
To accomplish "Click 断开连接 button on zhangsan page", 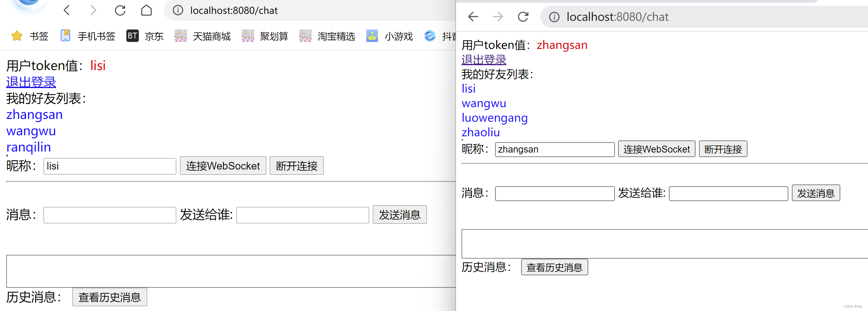I will coord(723,149).
